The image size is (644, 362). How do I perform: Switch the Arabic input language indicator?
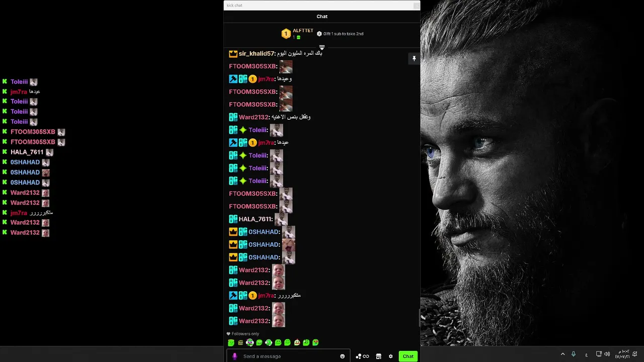coord(586,355)
